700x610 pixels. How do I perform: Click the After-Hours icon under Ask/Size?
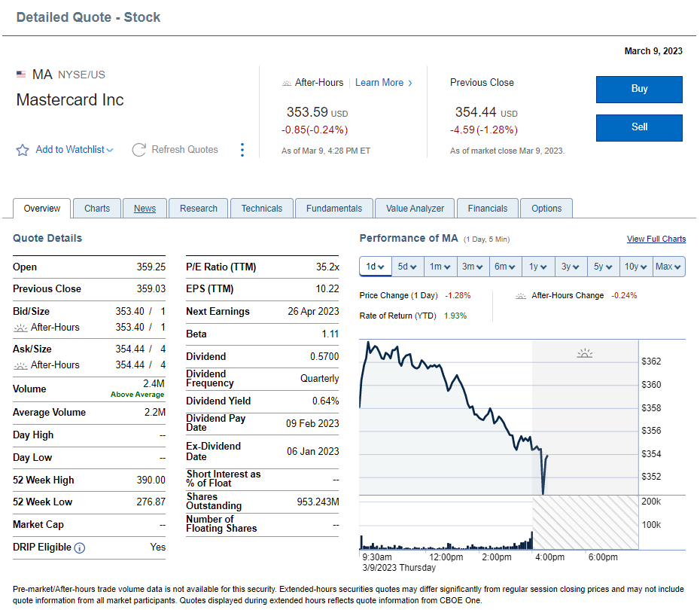(20, 366)
